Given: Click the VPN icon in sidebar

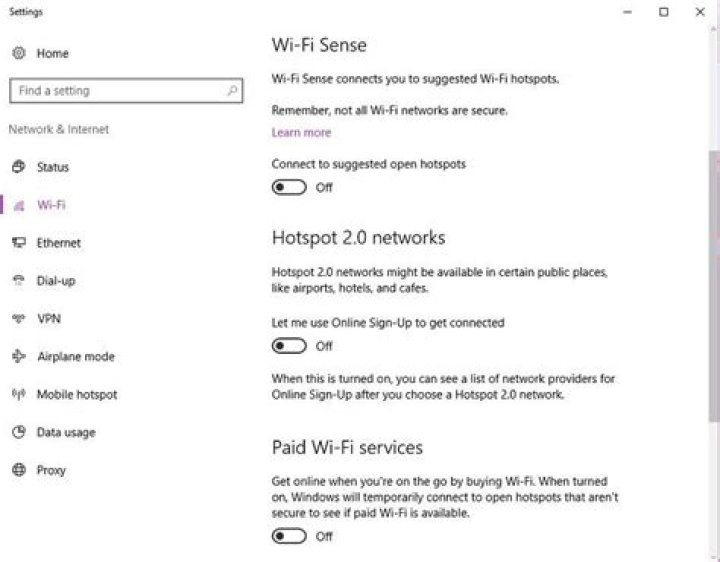Looking at the screenshot, I should (x=18, y=319).
